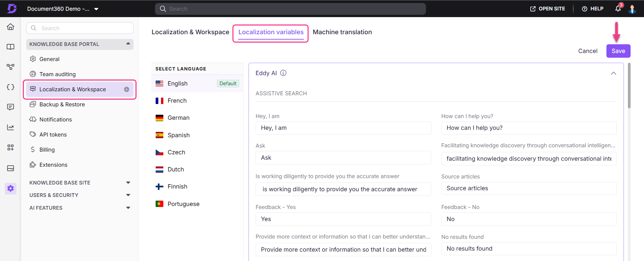The height and width of the screenshot is (261, 644).
Task: Open the Widgets icon in left rail
Action: point(10,148)
